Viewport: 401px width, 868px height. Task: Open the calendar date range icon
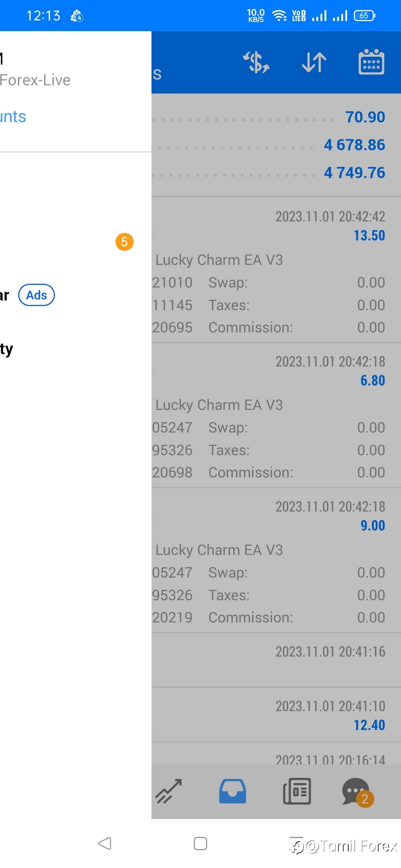click(x=371, y=62)
